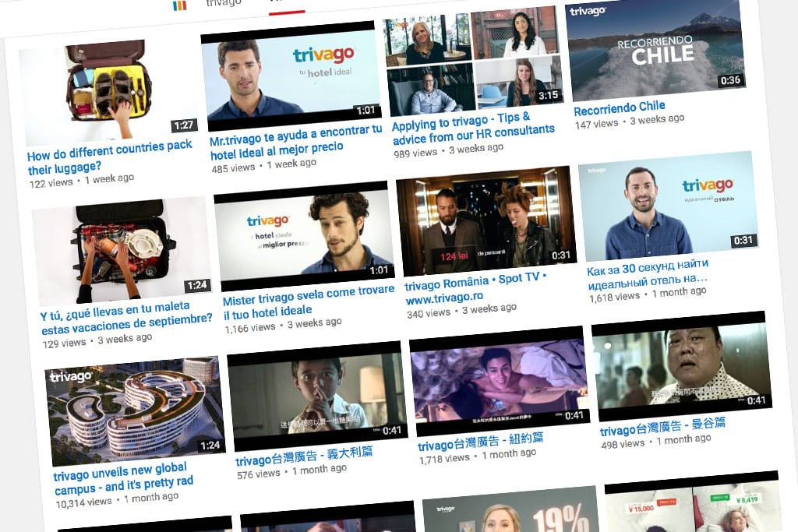Open the suitcase-with-plates video thumbnail
The height and width of the screenshot is (532, 798).
[x=122, y=251]
